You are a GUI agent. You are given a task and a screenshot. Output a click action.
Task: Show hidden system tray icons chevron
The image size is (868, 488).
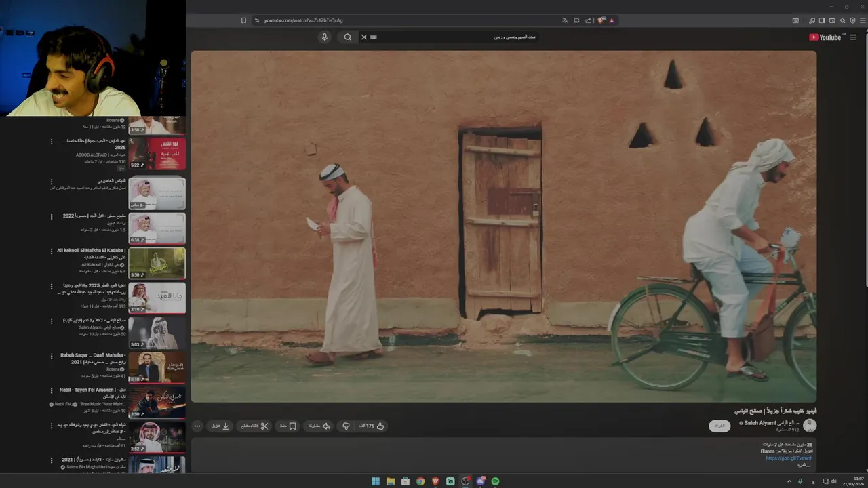point(789,481)
